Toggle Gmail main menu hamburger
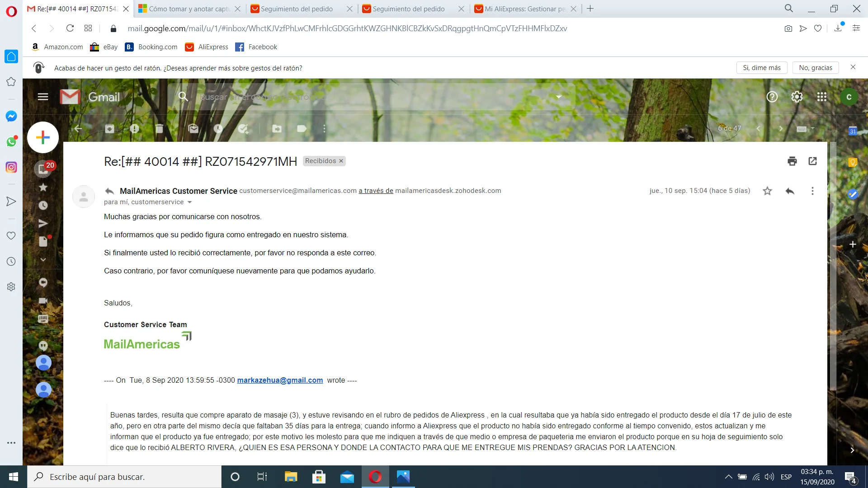The image size is (868, 488). (43, 97)
